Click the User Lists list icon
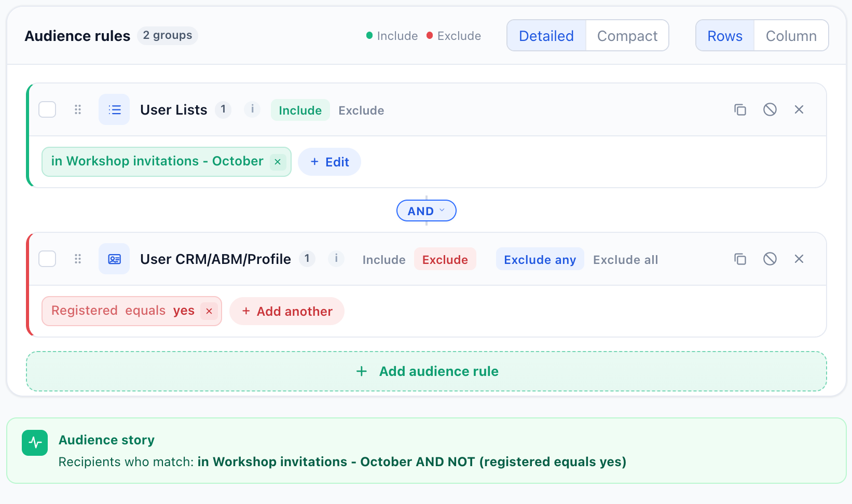852x504 pixels. tap(114, 109)
